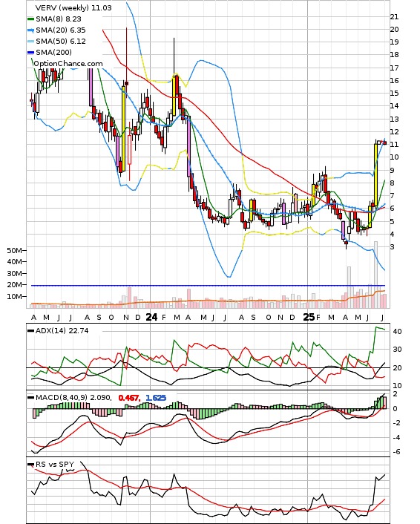This screenshot has height=524, width=420.
Task: Click the RS vs SPY panel label
Action: point(55,464)
